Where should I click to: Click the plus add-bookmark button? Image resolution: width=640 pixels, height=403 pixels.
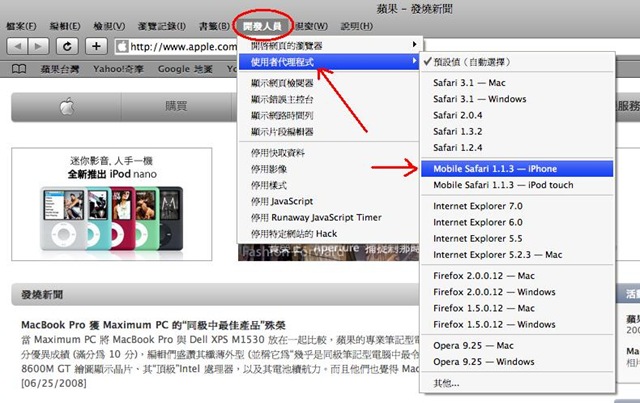(96, 46)
